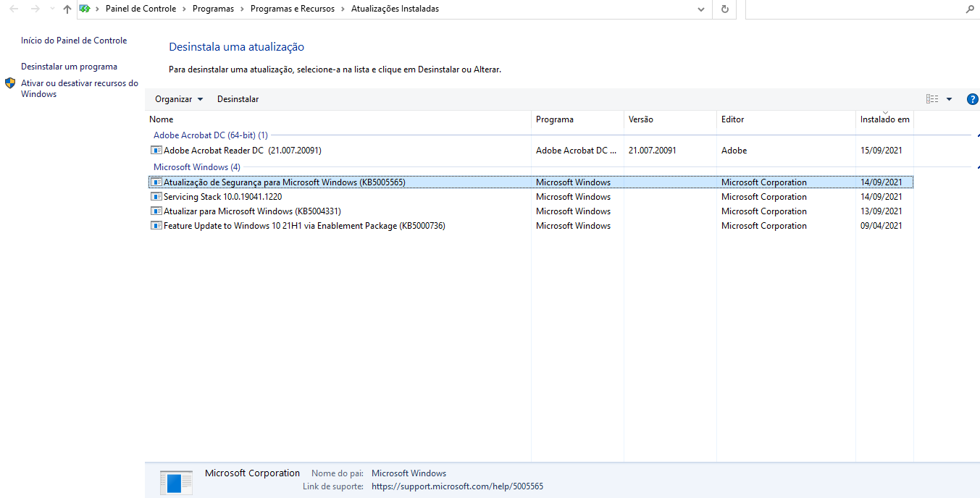980x498 pixels.
Task: Click the Up arrow navigation icon
Action: [x=67, y=9]
